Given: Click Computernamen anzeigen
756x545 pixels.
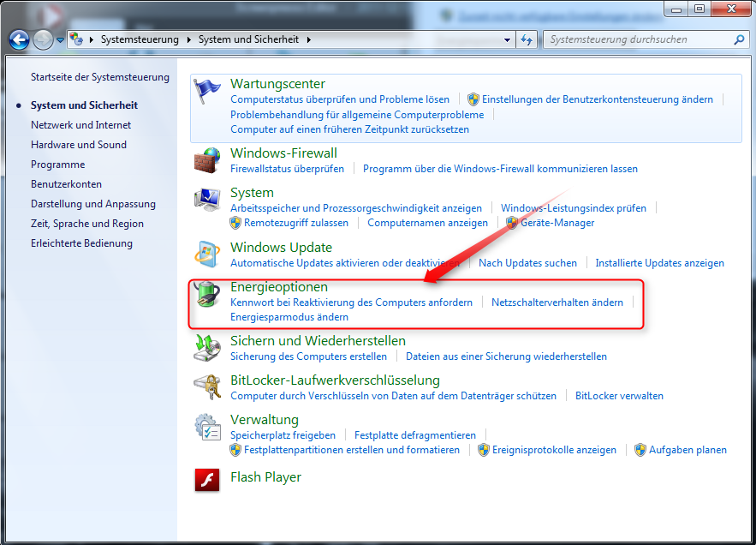Looking at the screenshot, I should [x=428, y=223].
